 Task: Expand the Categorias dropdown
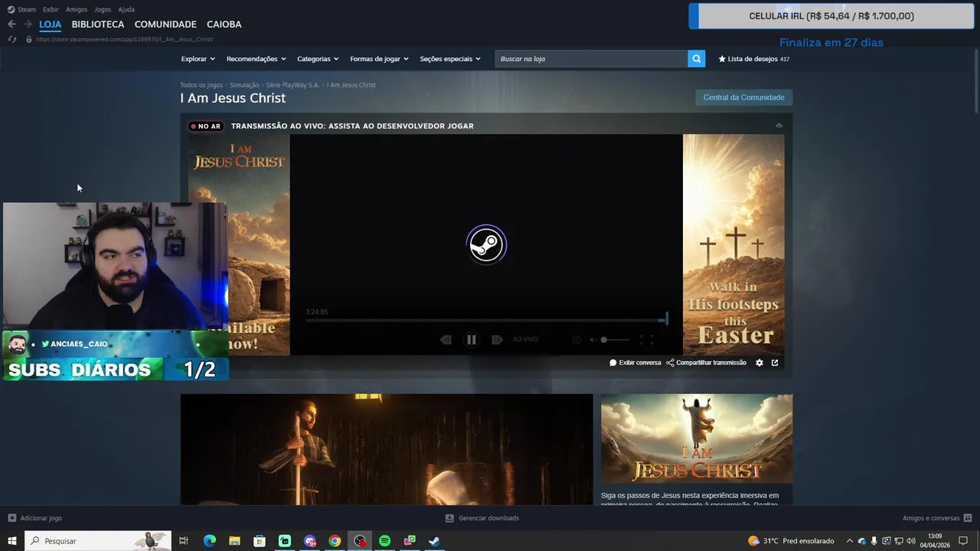318,59
